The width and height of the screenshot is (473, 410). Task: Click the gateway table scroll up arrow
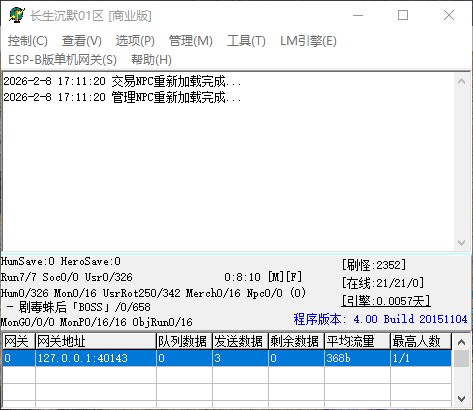pyautogui.click(x=461, y=342)
